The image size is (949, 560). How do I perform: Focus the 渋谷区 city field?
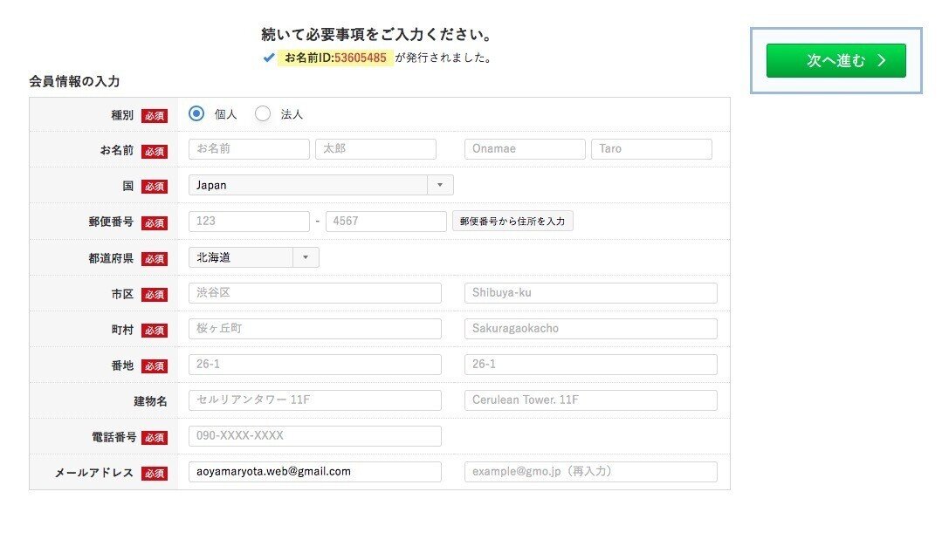(x=314, y=293)
